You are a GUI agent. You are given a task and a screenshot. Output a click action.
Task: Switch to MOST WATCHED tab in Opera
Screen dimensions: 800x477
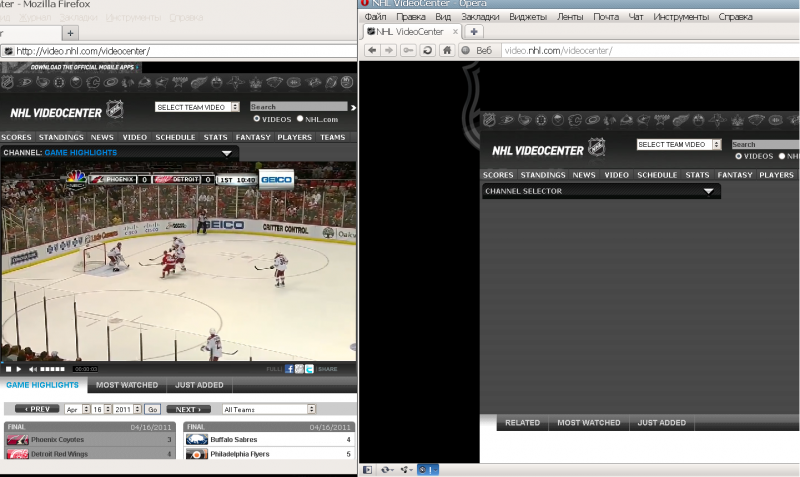pos(589,422)
